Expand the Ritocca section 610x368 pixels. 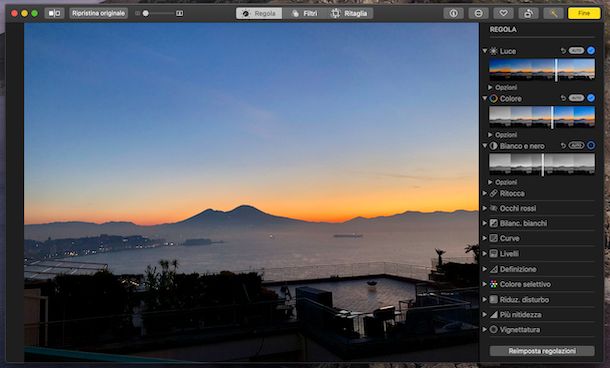(x=485, y=193)
